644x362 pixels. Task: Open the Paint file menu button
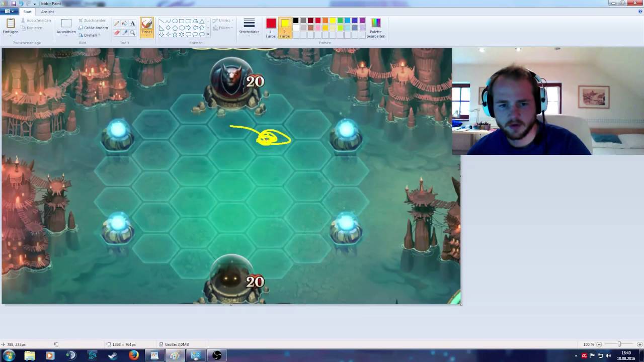9,11
